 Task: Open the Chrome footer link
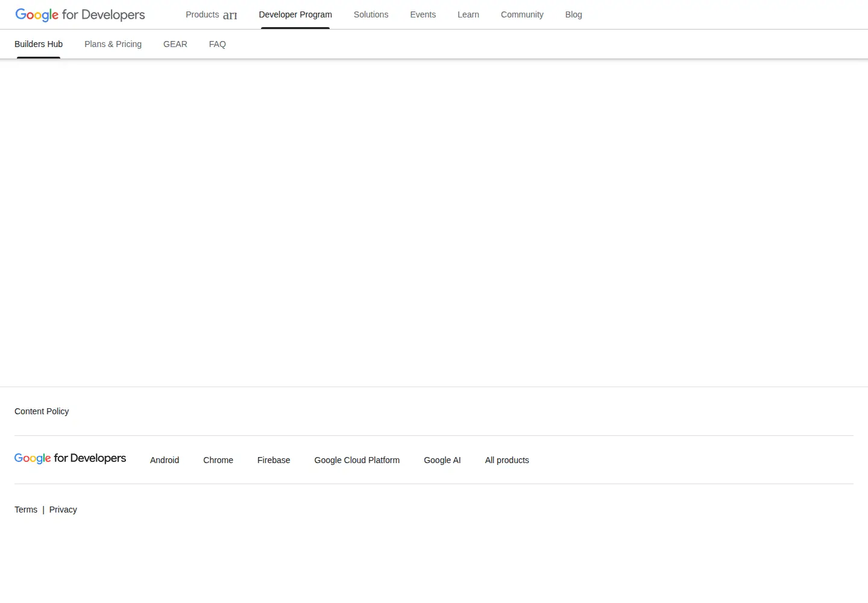click(218, 460)
